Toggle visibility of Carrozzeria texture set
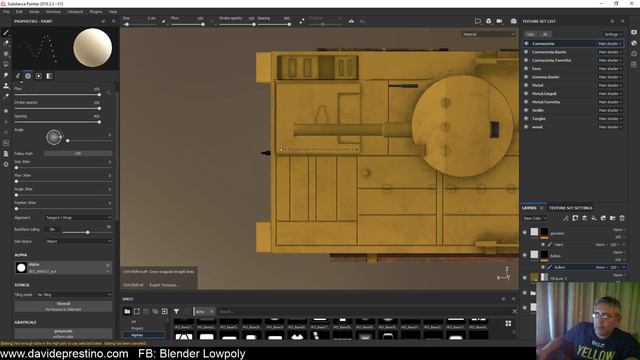Viewport: 640px width, 360px height. pos(526,43)
